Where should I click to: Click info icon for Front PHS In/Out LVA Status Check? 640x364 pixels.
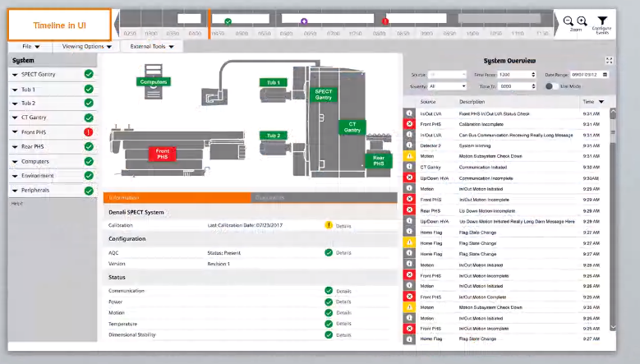click(409, 113)
